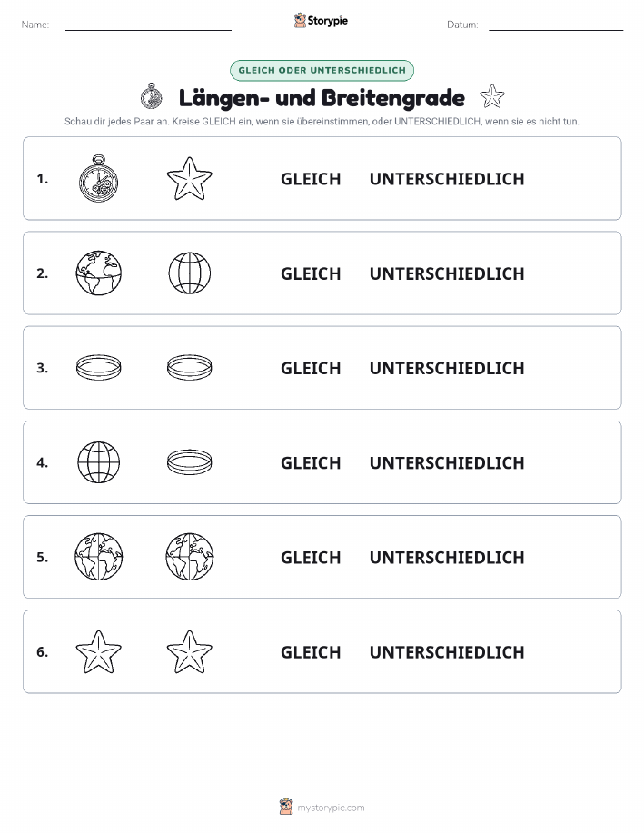
Task: Click the grid-line globe in row 4
Action: tap(99, 462)
